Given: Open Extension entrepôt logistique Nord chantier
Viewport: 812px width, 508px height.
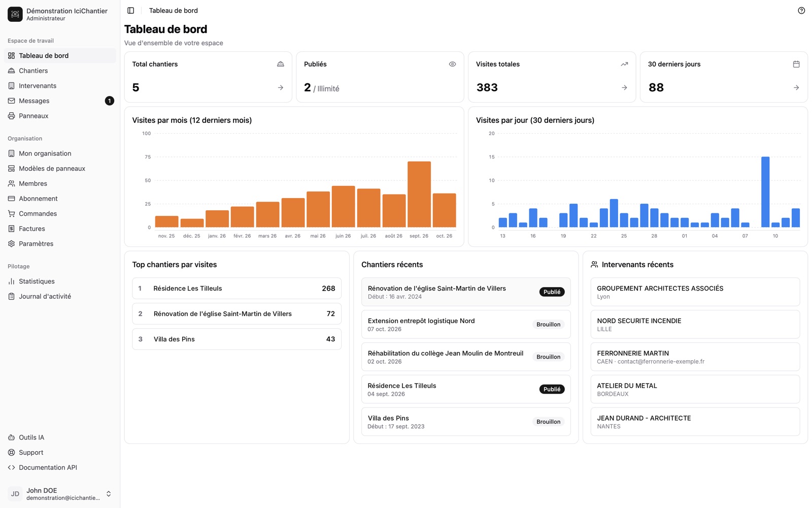Looking at the screenshot, I should pyautogui.click(x=466, y=325).
